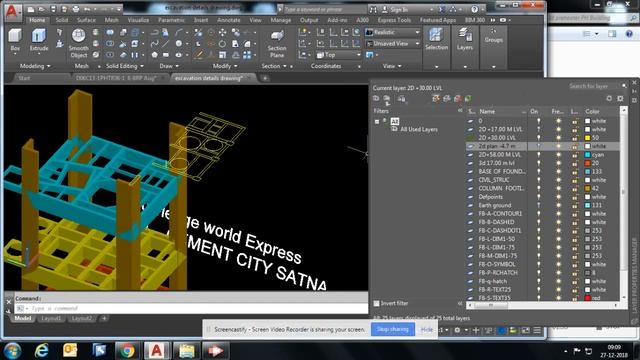Click the Name column header in layer list
Screen dimensions: 640x360
pyautogui.click(x=502, y=111)
